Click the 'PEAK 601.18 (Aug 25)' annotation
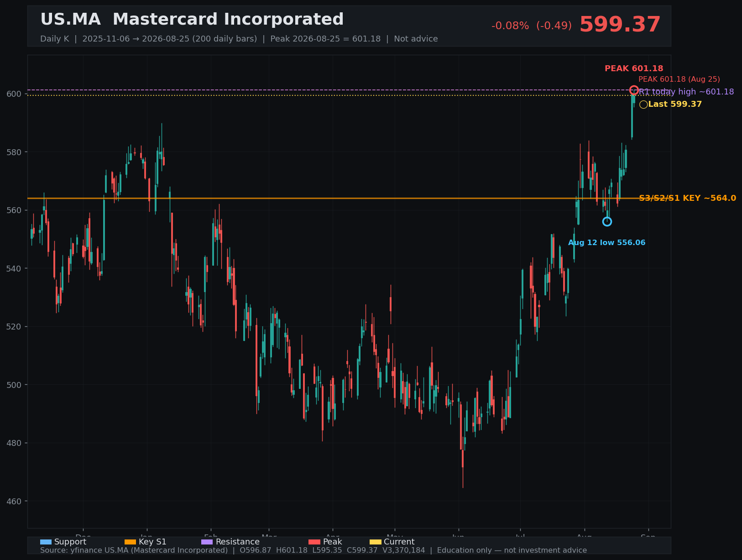Image resolution: width=742 pixels, height=560 pixels. (679, 79)
